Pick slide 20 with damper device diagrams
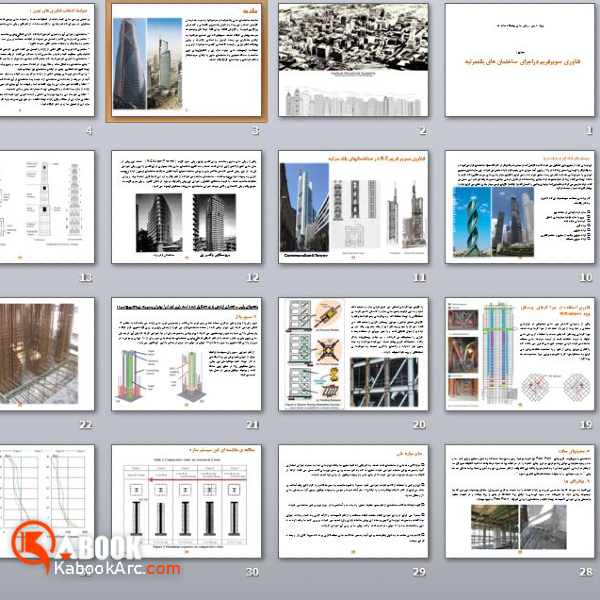The width and height of the screenshot is (600, 600). click(353, 354)
